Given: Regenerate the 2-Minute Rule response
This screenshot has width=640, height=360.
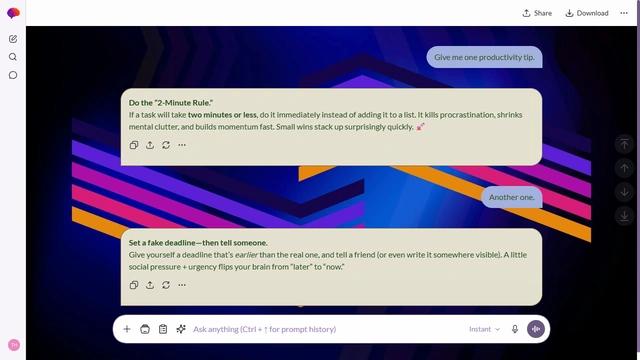Looking at the screenshot, I should coord(166,145).
